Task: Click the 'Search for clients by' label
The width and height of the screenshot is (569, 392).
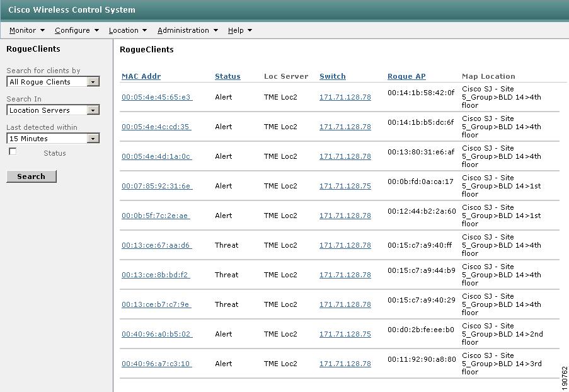Action: click(x=43, y=71)
